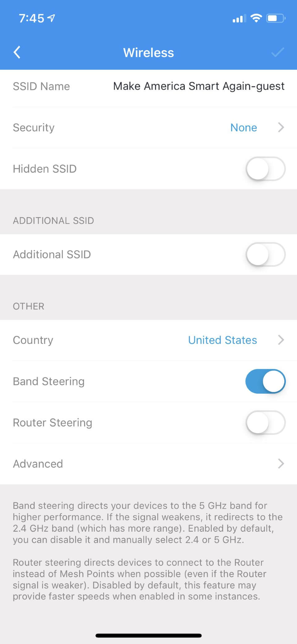Edit the SSID name text field
This screenshot has width=297, height=644.
pos(198,86)
